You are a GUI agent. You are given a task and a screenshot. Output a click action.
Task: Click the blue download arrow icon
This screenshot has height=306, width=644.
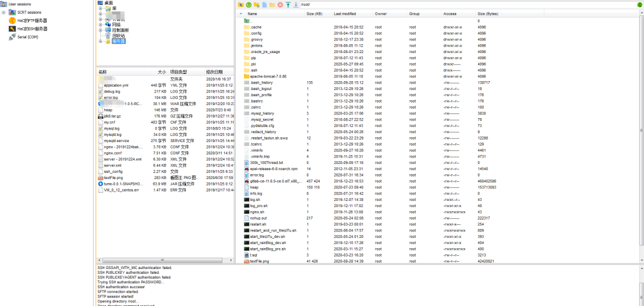click(x=296, y=5)
